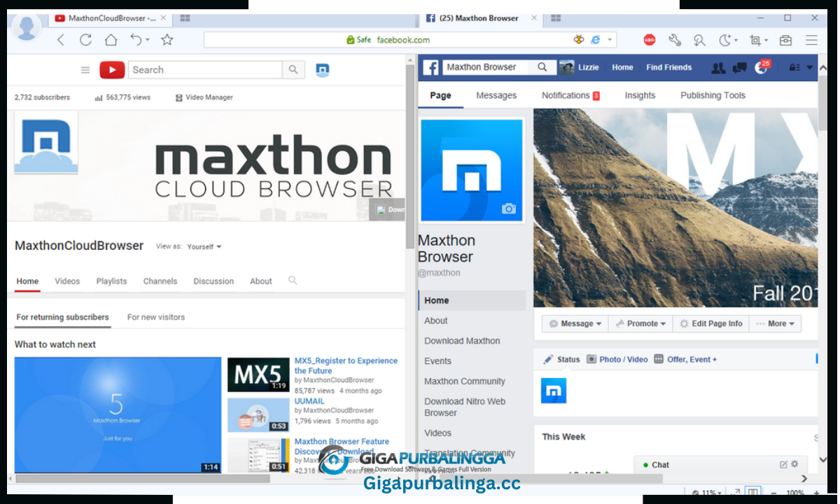Expand the undo history dropdown arrow
Viewport: 840px width, 504px height.
click(148, 41)
